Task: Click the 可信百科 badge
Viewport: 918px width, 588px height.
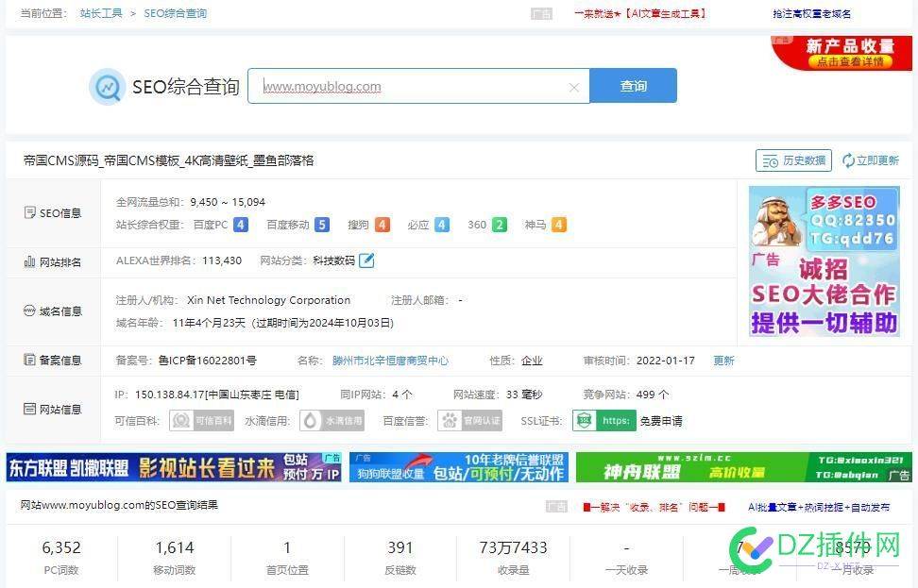Action: tap(201, 420)
